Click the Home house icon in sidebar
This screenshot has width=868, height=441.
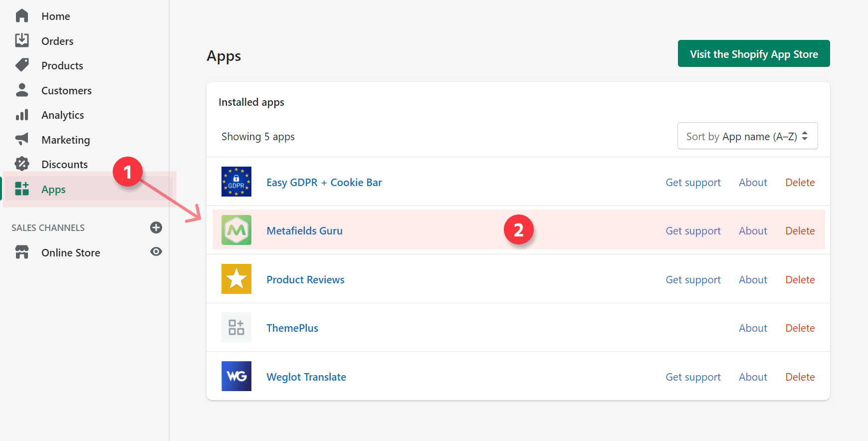pyautogui.click(x=22, y=16)
